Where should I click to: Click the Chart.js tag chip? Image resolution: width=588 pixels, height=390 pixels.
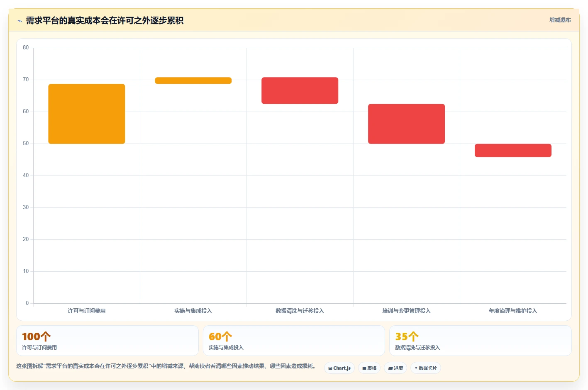339,368
